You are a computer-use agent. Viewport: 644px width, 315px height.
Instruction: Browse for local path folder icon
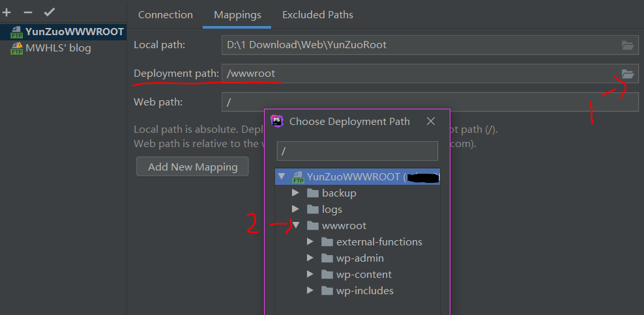click(x=627, y=45)
